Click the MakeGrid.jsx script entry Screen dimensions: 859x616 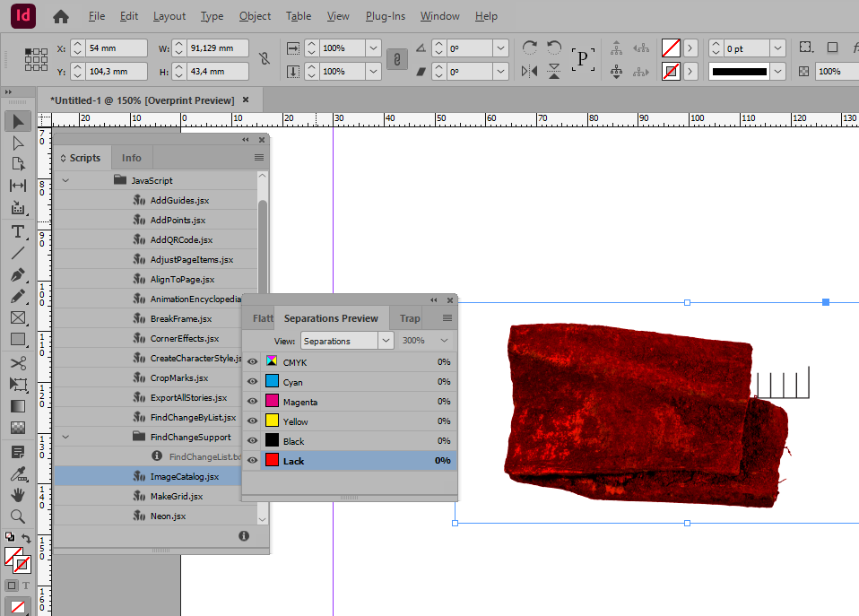(x=176, y=497)
